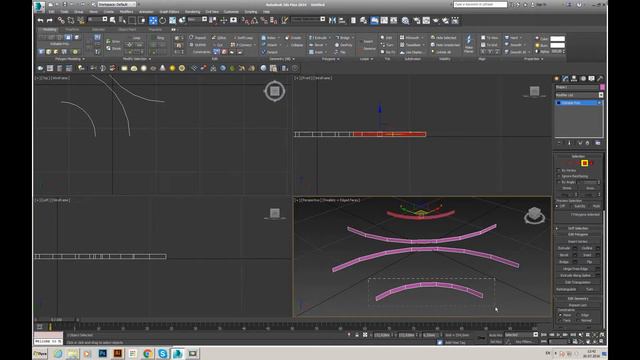Screen dimensions: 640x360
Task: Switch to the Object Paint ribbon tab
Action: pos(127,29)
